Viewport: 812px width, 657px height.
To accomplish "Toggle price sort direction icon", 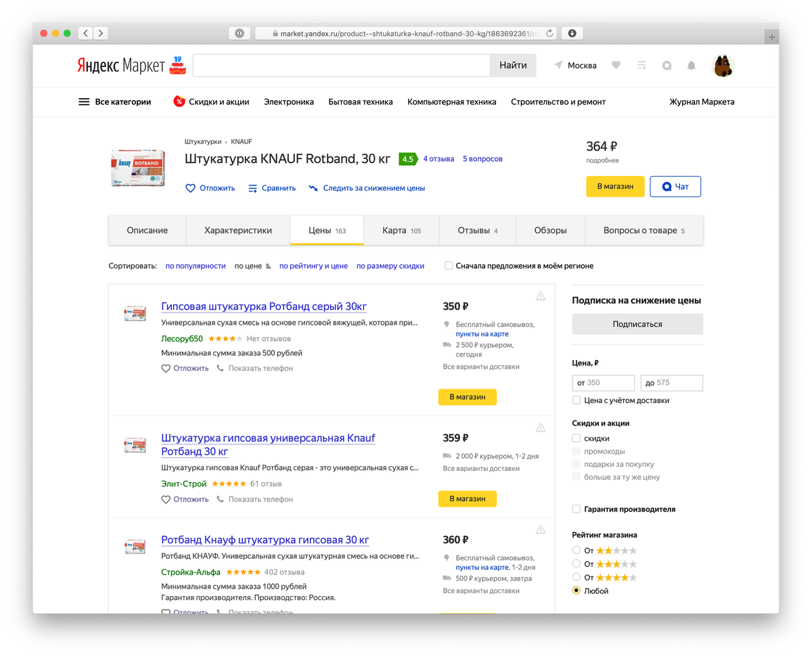I will click(x=268, y=267).
